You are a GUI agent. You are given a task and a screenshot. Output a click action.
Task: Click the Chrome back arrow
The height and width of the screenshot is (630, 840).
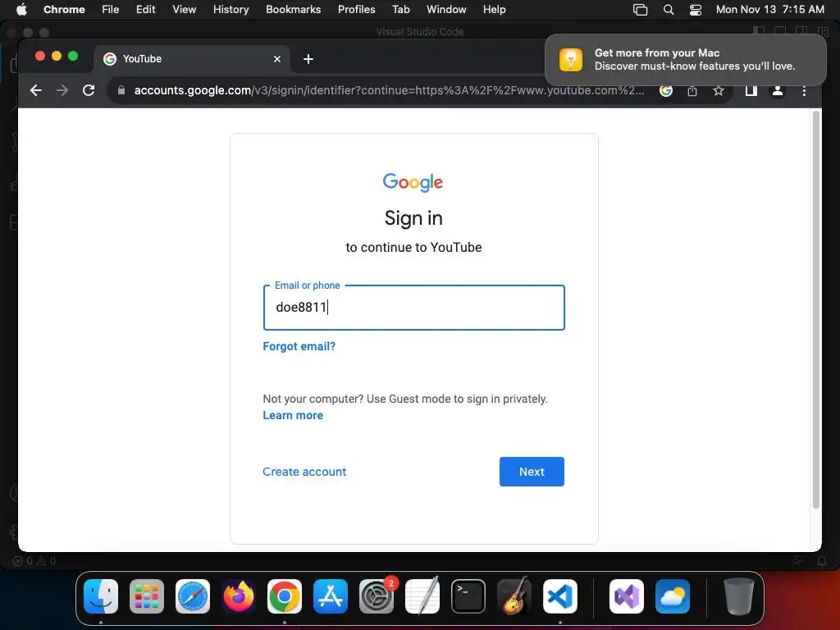tap(36, 90)
